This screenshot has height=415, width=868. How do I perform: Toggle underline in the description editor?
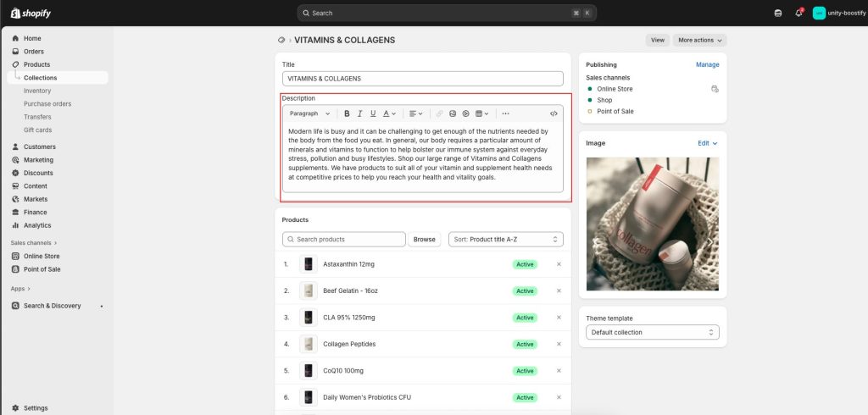[x=373, y=113]
